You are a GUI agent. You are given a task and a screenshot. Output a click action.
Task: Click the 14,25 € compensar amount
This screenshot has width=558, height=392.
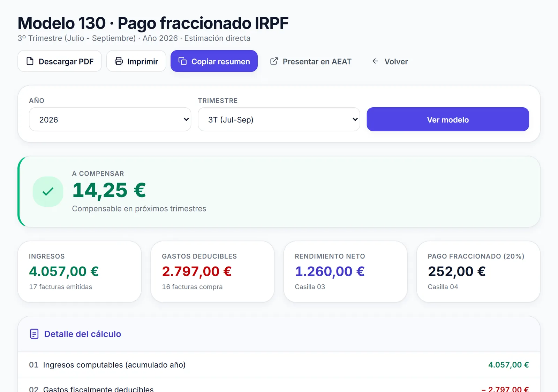tap(109, 190)
